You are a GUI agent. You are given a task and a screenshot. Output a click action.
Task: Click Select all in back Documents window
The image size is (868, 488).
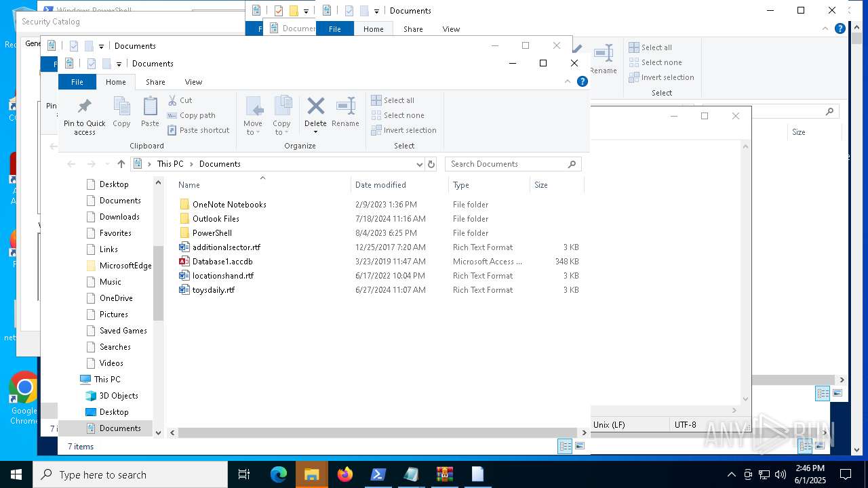click(650, 47)
